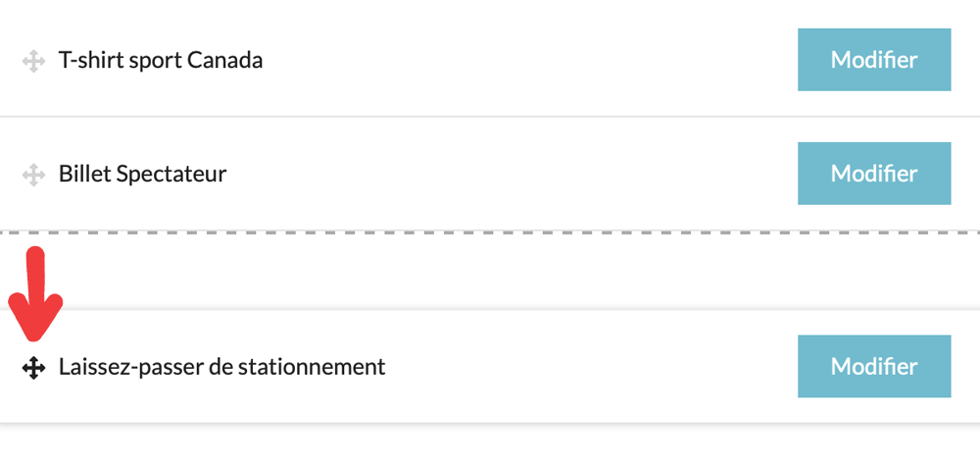Select the T-shirt sport Canada label
The image size is (980, 463).
pyautogui.click(x=161, y=61)
